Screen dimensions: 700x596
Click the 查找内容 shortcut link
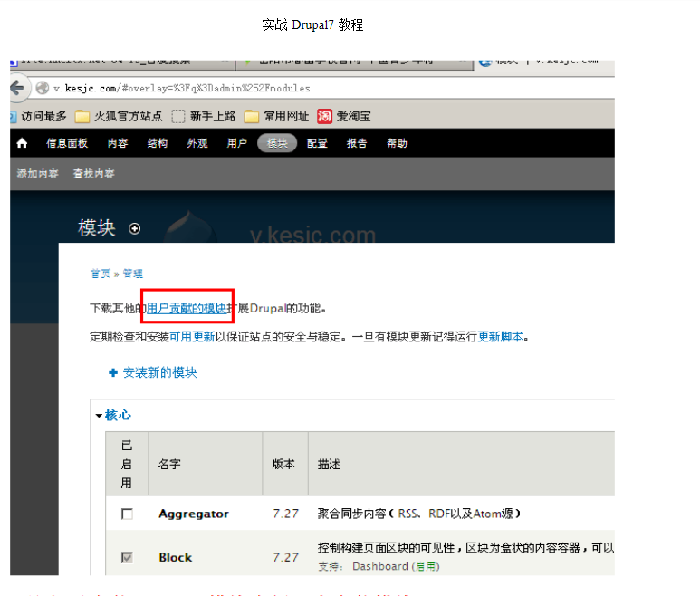click(x=94, y=174)
